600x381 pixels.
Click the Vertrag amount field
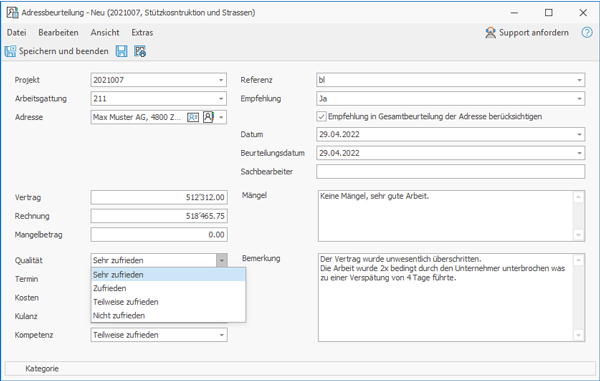(x=159, y=197)
